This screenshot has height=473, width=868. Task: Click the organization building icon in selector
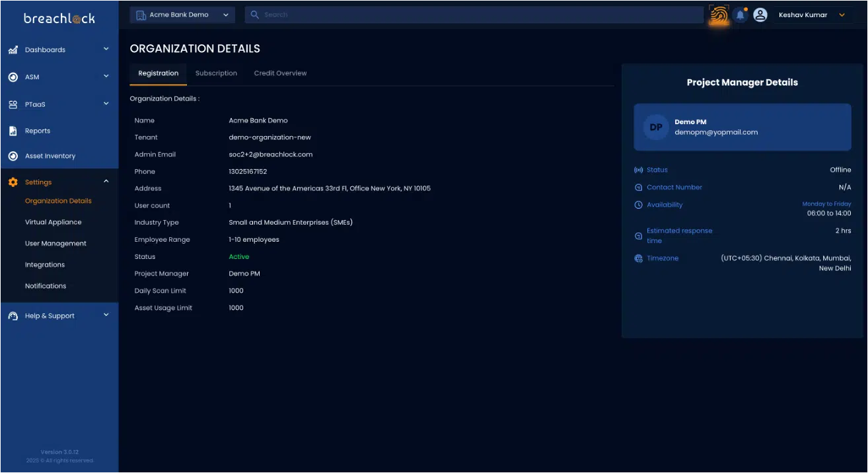tap(141, 15)
